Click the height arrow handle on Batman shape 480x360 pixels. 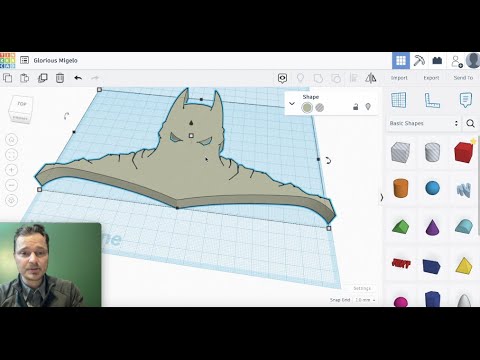pyautogui.click(x=191, y=123)
